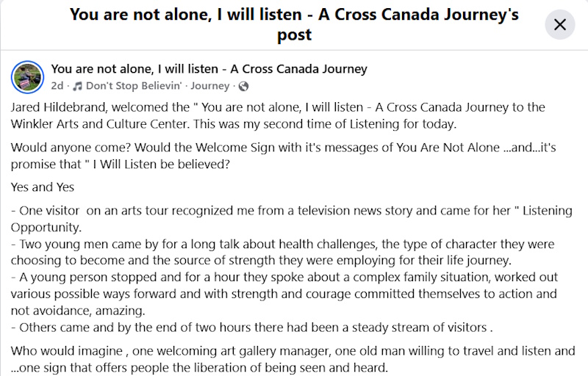Image resolution: width=588 pixels, height=376 pixels.
Task: Click the globe public audience icon
Action: 243,87
